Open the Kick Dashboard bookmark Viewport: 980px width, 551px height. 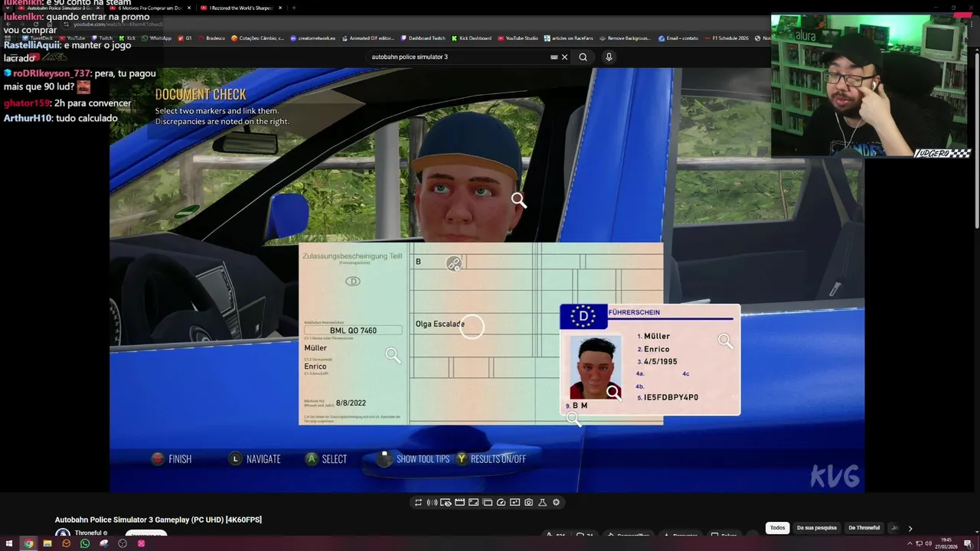(x=471, y=37)
